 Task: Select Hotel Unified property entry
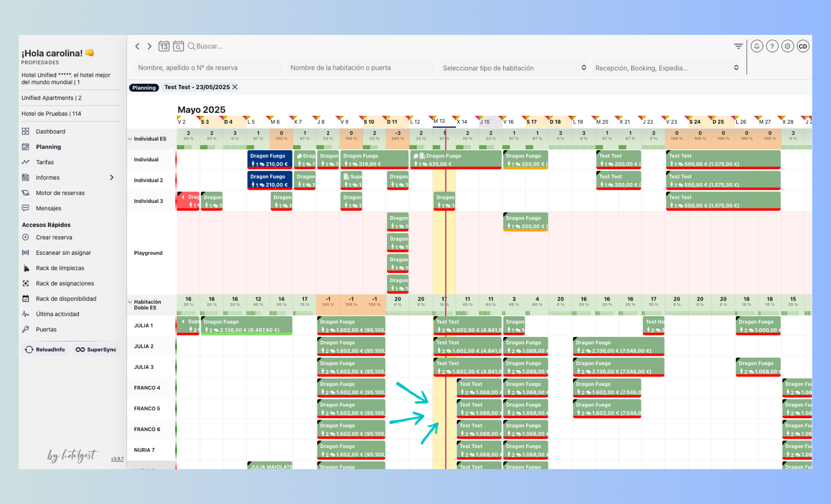(x=66, y=78)
